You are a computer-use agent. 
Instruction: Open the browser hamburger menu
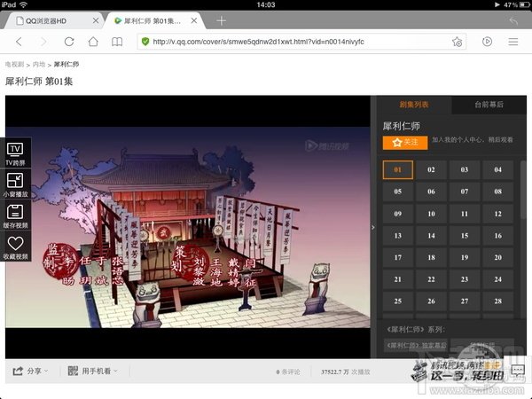513,42
